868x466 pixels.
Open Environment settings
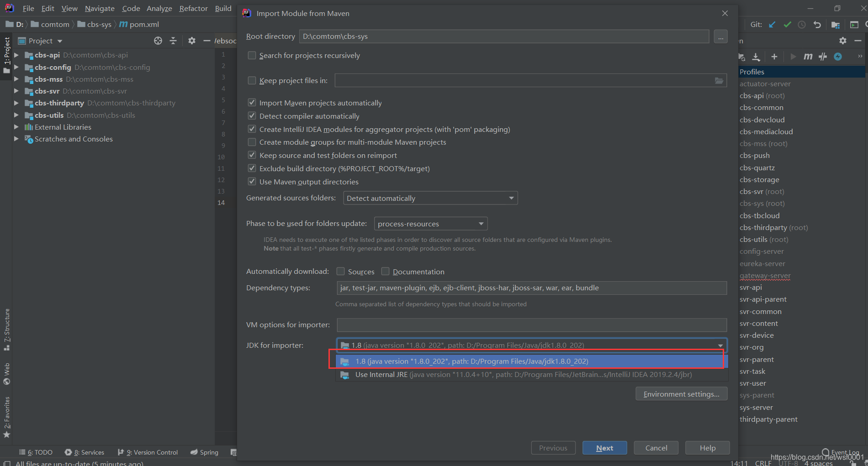681,394
